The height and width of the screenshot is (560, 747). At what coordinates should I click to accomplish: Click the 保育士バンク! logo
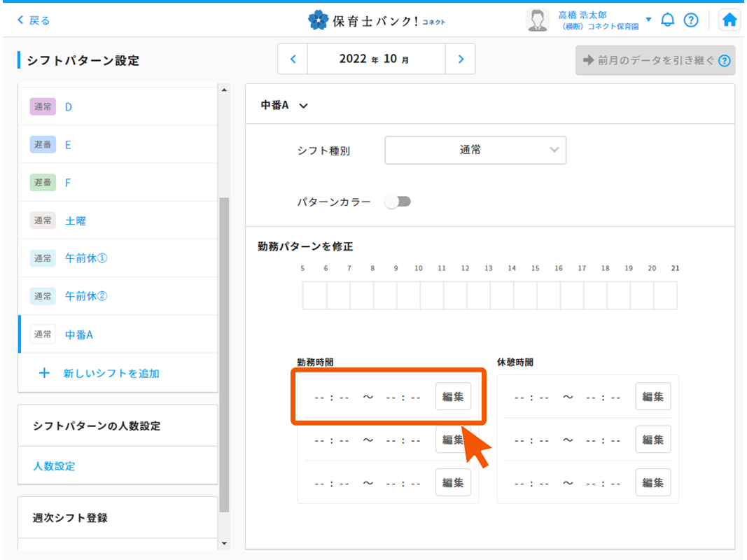(x=377, y=20)
